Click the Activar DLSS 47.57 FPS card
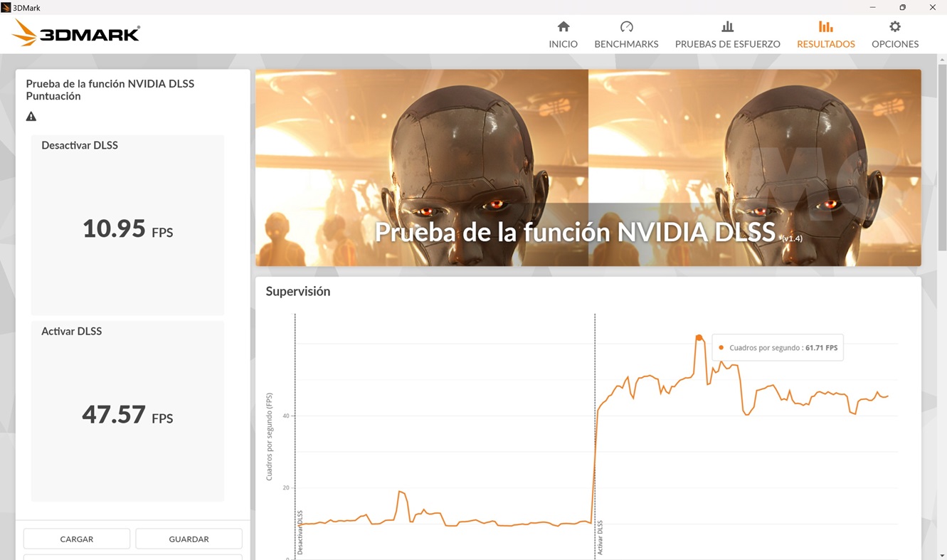 tap(127, 411)
